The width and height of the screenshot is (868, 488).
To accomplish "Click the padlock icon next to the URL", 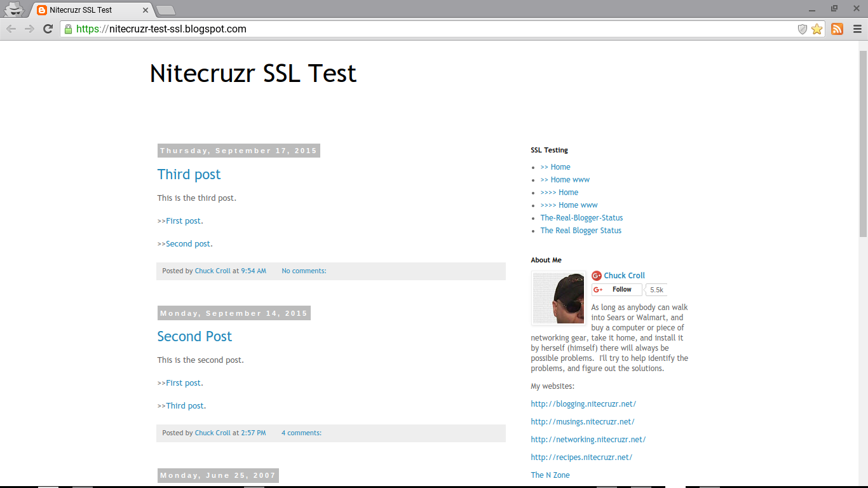I will coord(67,29).
